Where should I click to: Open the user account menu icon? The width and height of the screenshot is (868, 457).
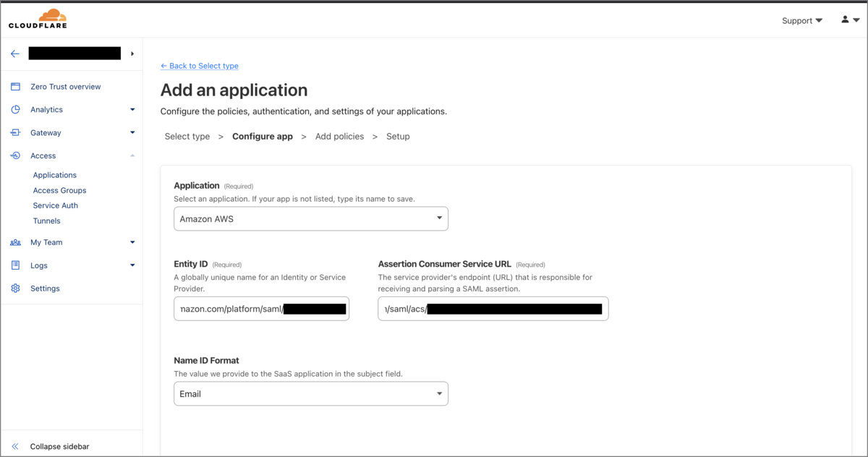click(850, 20)
